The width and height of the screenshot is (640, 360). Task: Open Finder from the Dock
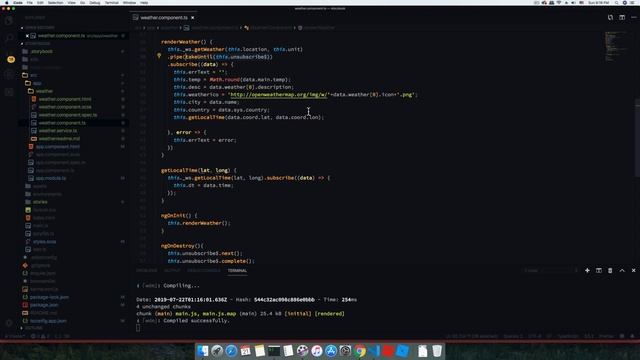pos(203,351)
